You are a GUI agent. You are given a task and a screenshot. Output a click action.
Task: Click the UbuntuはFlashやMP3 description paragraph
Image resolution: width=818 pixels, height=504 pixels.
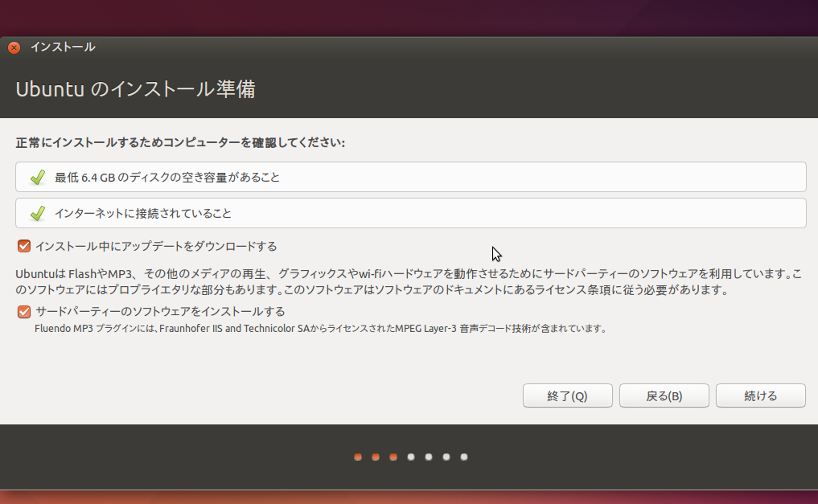pyautogui.click(x=409, y=281)
